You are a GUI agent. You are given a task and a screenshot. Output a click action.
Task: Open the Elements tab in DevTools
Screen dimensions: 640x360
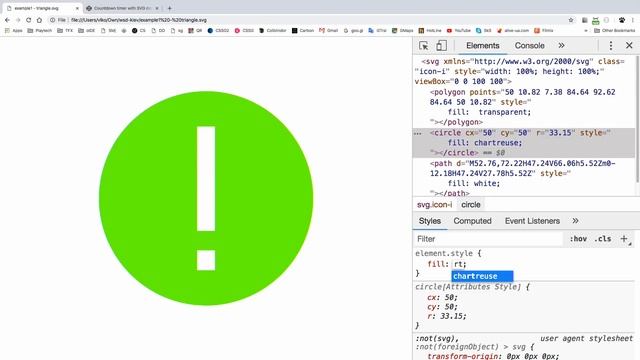tap(482, 46)
